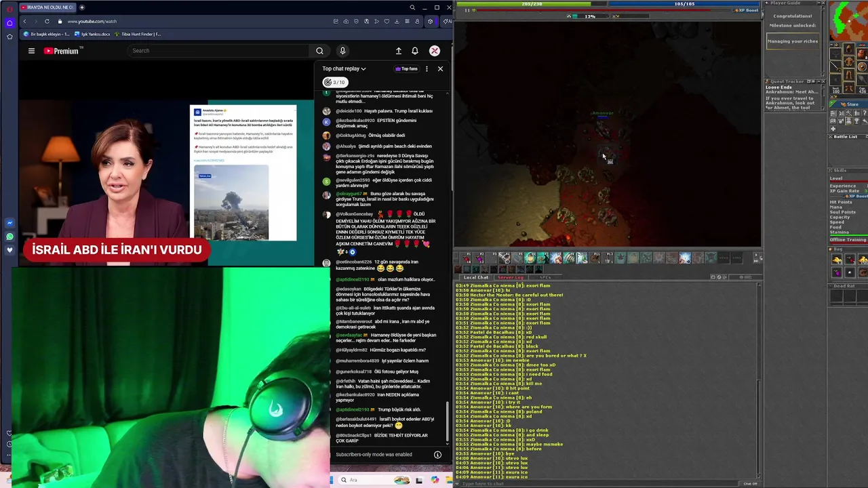Click the gold coins in Bag
Viewport: 868px width, 488px height.
[x=837, y=260]
